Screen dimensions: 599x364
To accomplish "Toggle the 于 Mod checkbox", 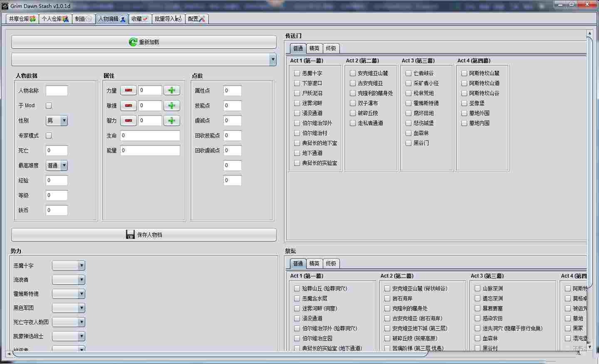I will click(49, 106).
